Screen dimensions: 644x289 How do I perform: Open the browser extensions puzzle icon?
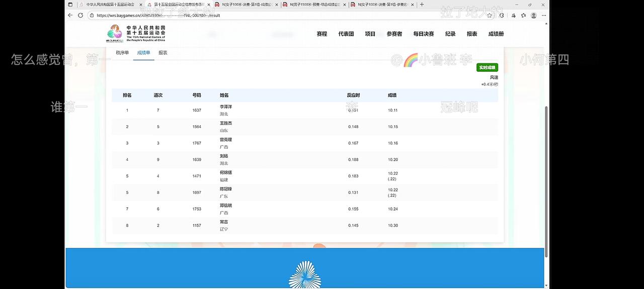502,15
